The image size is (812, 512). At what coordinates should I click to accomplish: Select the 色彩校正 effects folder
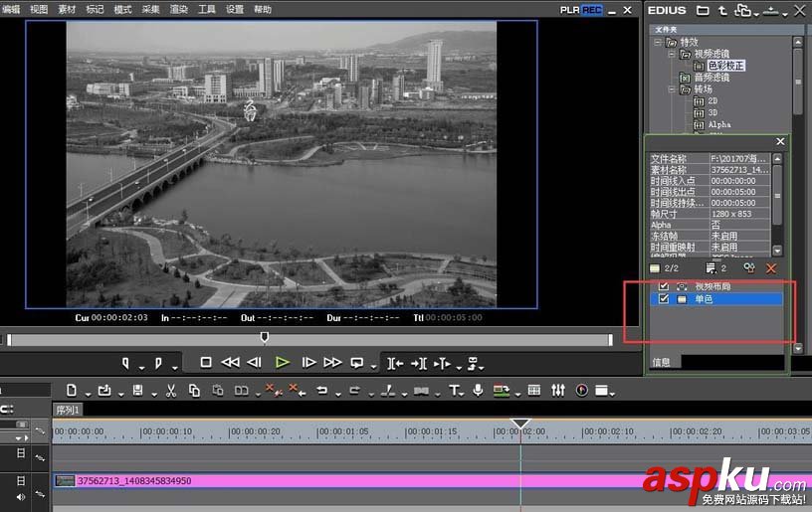pos(723,66)
